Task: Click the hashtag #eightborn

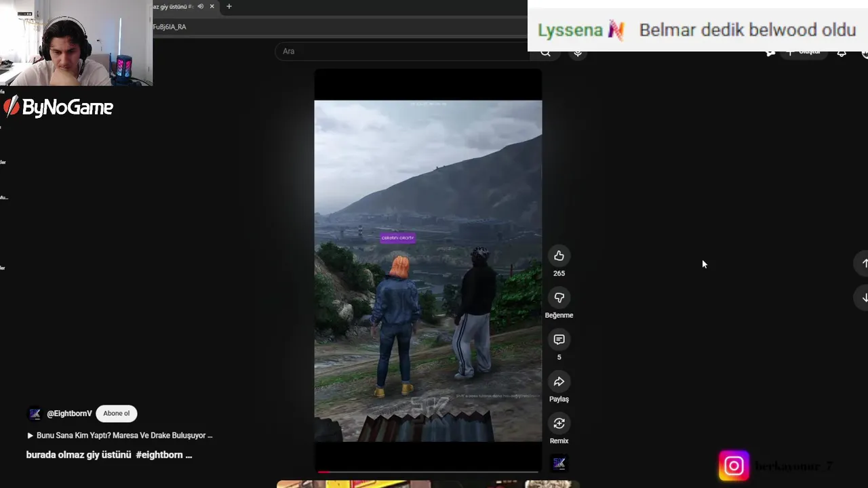Action: click(x=159, y=455)
